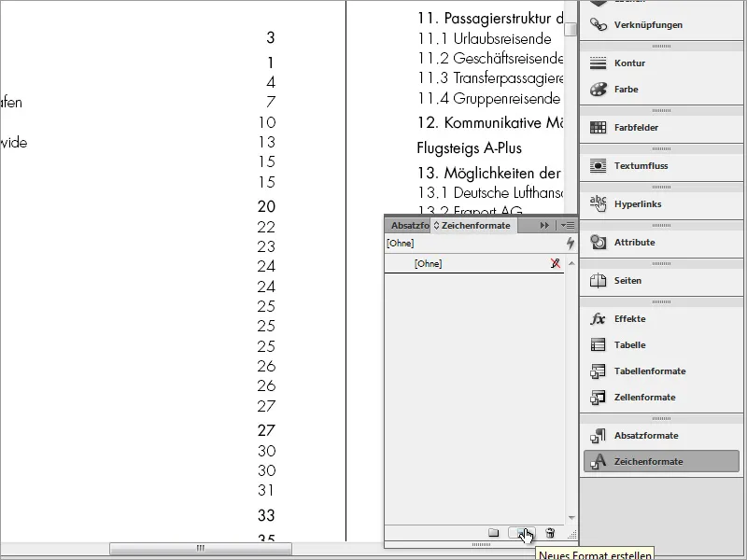
Task: Click the '13. Möglichkeiten der' heading
Action: [x=489, y=173]
